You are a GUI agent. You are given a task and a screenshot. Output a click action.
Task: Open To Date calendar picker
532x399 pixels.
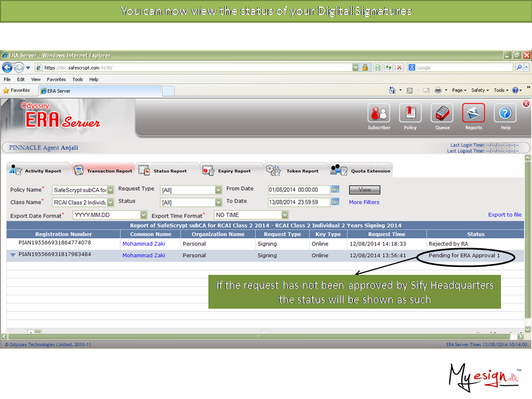[335, 202]
